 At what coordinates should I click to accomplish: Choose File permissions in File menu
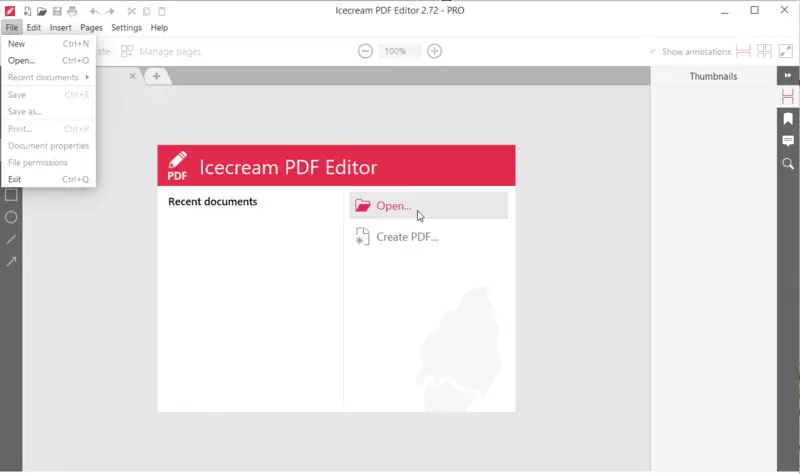tap(48, 162)
